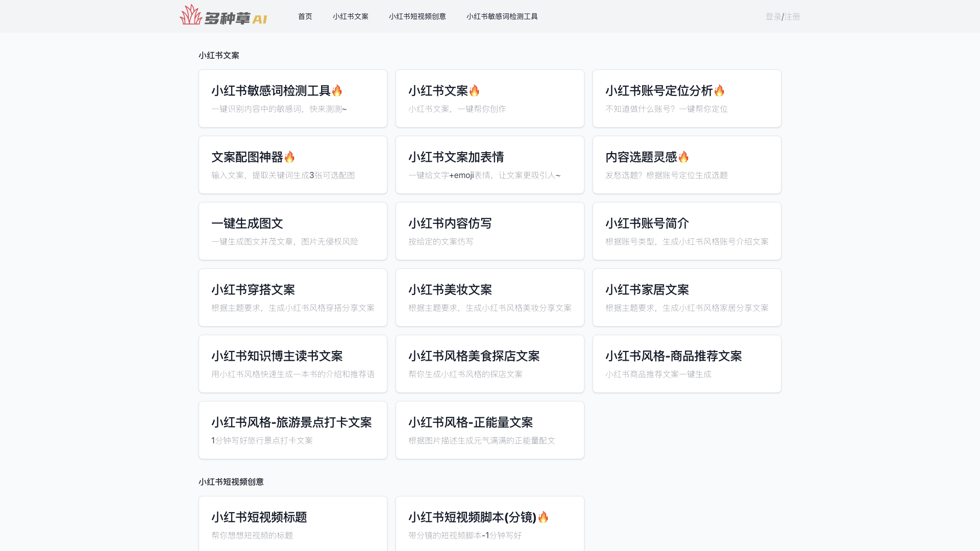Click description 帮你生成小红书风格的探店文案
Image resolution: width=980 pixels, height=551 pixels.
tap(465, 374)
